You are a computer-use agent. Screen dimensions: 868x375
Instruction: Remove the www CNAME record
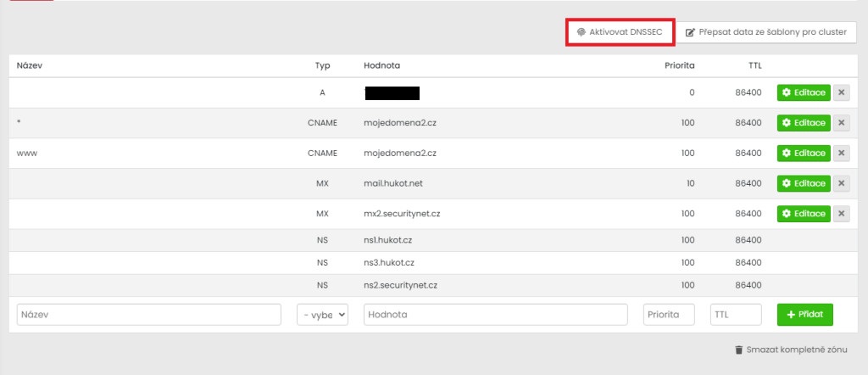[x=841, y=153]
